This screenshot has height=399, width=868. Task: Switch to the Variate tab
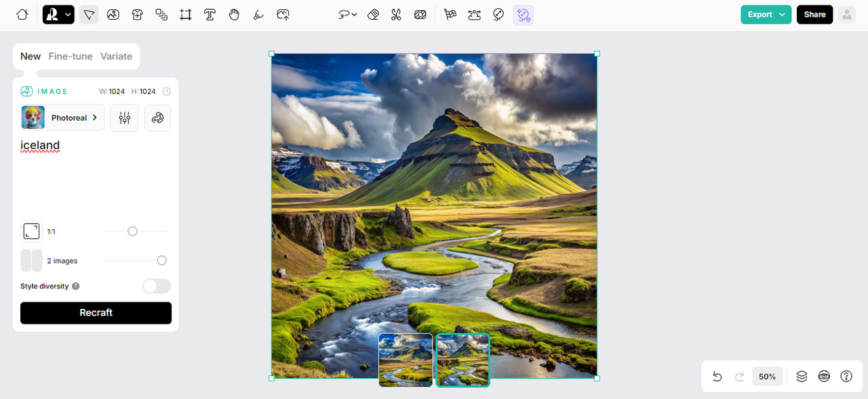pyautogui.click(x=116, y=56)
